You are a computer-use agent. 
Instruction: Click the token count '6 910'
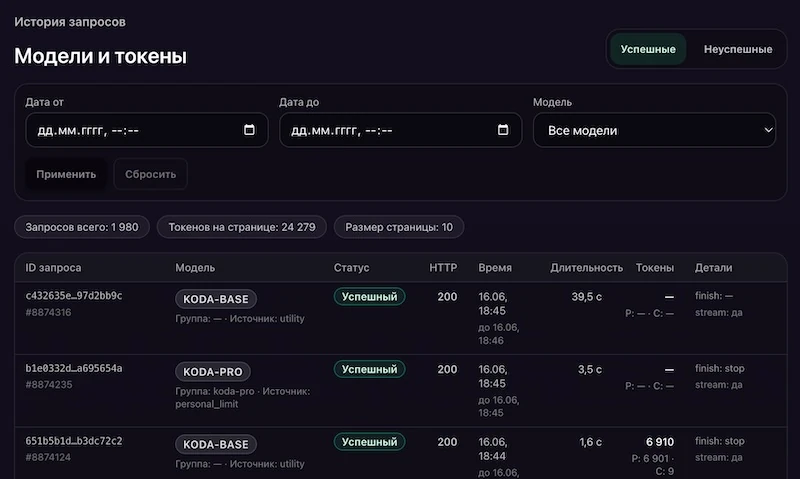[x=660, y=442]
